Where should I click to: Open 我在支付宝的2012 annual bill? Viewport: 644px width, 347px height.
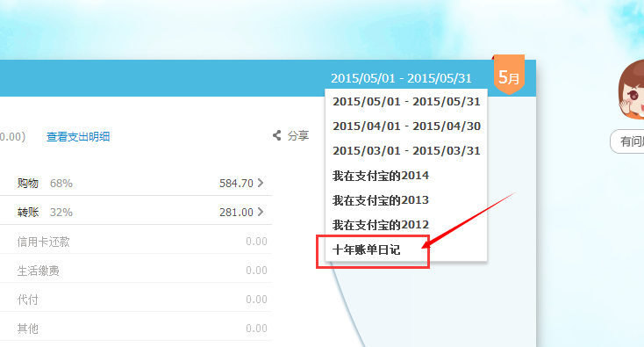pos(380,225)
